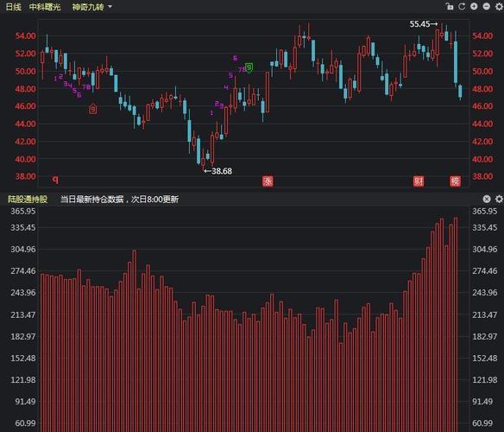This screenshot has height=432, width=504.
Task: Click the green 9 signal marker
Action: (x=249, y=68)
